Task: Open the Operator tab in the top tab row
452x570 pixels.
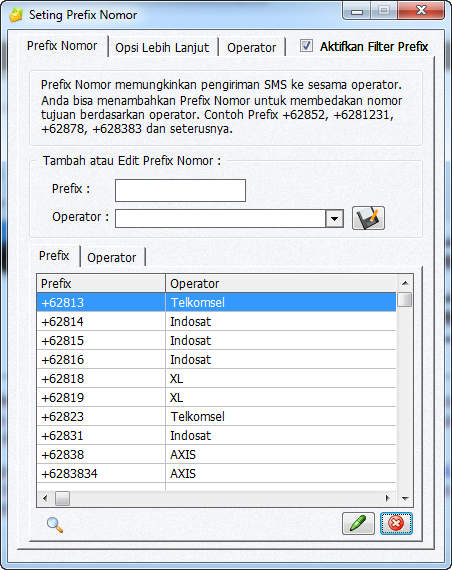Action: (251, 47)
